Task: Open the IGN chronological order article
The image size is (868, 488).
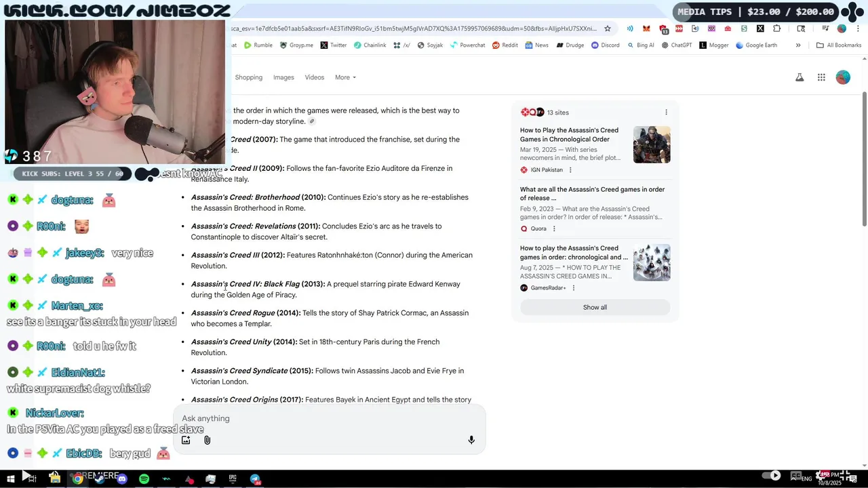Action: tap(570, 135)
